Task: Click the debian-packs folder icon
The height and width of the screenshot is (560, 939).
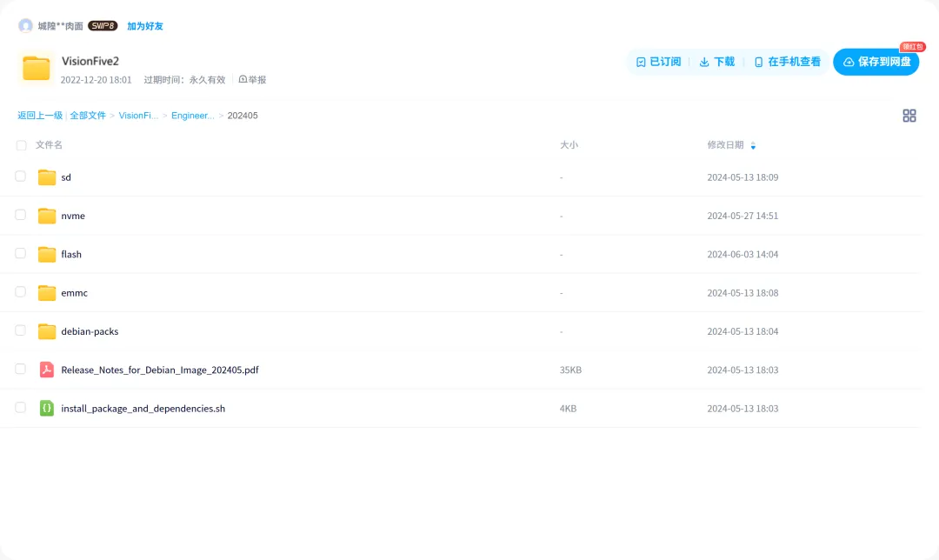Action: tap(47, 331)
